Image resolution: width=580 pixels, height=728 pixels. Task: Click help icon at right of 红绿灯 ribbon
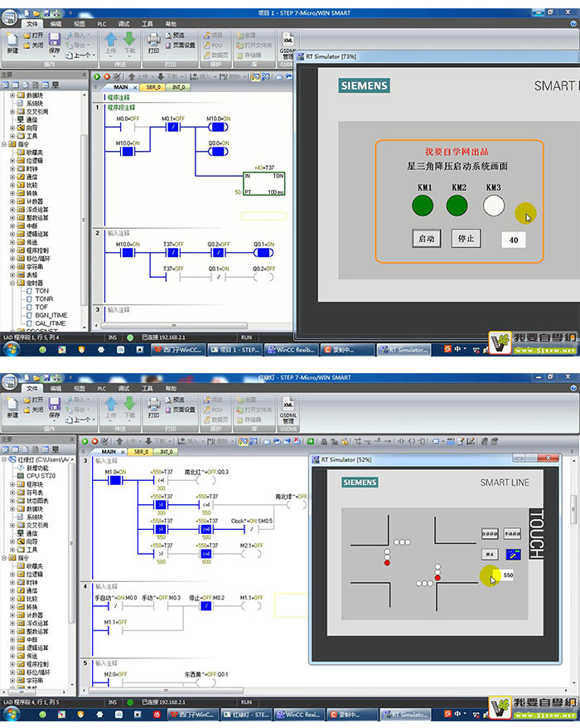click(573, 388)
